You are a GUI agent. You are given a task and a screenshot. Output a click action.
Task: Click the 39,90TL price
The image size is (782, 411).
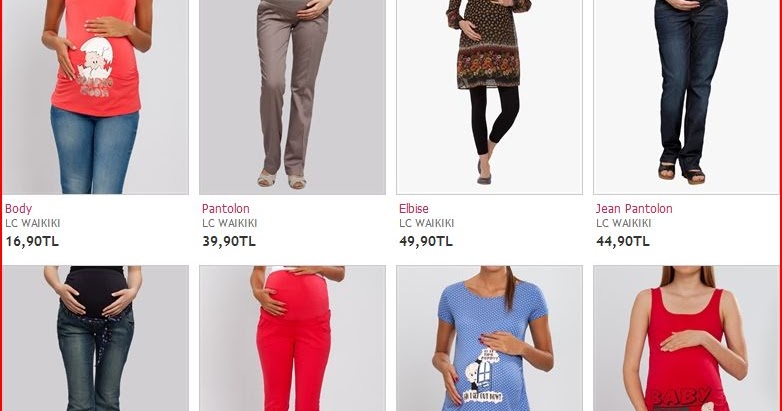point(229,241)
